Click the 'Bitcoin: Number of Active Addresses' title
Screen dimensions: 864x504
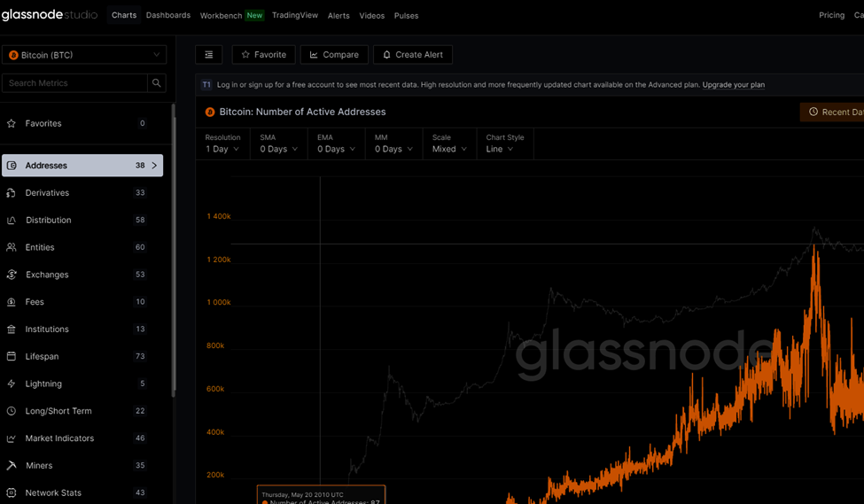tap(302, 112)
